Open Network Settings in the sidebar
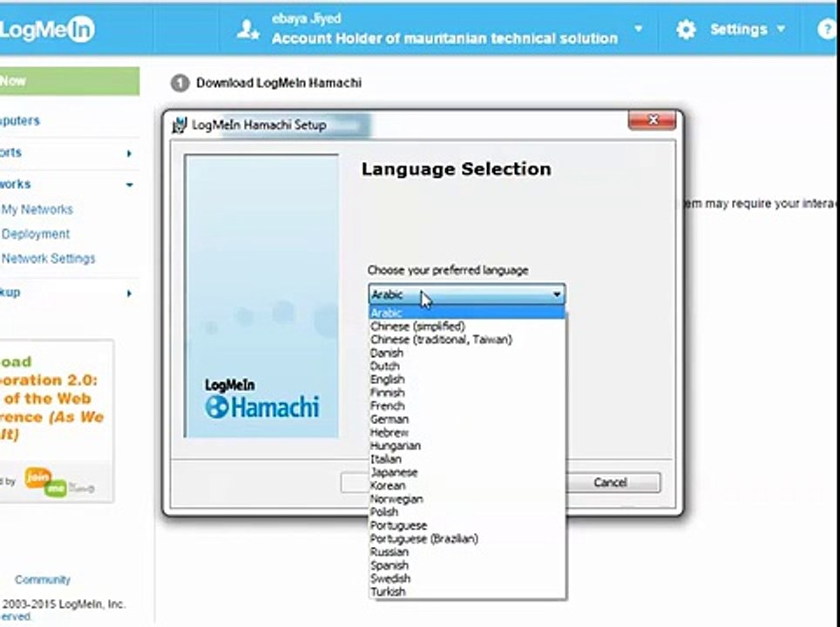Viewport: 840px width, 627px height. click(x=48, y=259)
